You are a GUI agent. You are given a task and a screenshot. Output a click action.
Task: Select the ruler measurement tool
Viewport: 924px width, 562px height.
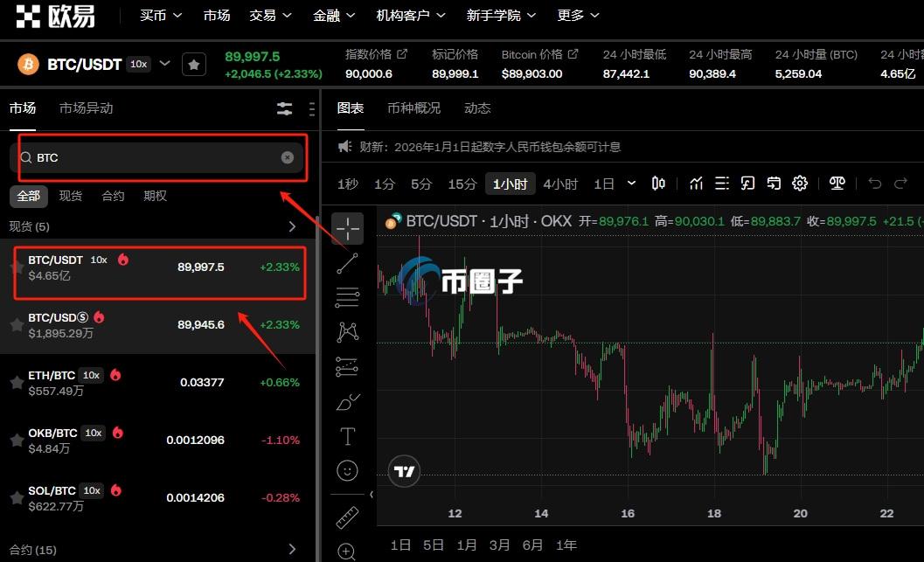pyautogui.click(x=347, y=517)
